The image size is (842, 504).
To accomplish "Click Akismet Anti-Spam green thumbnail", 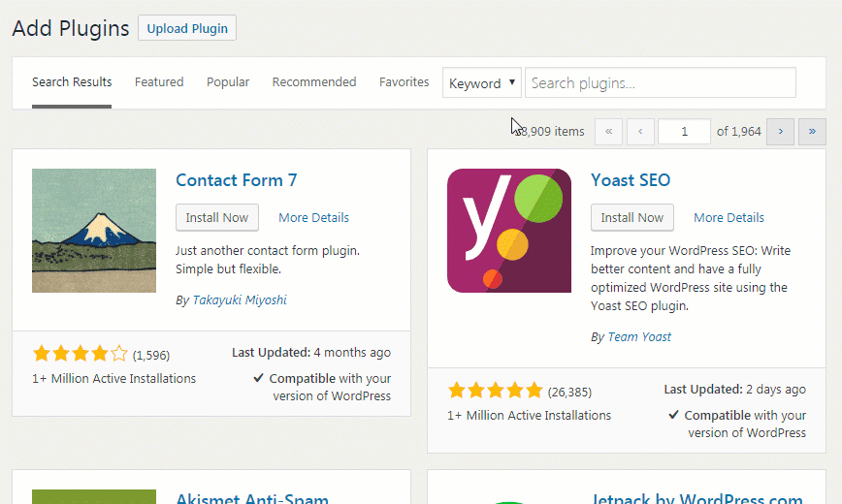I will click(x=94, y=496).
